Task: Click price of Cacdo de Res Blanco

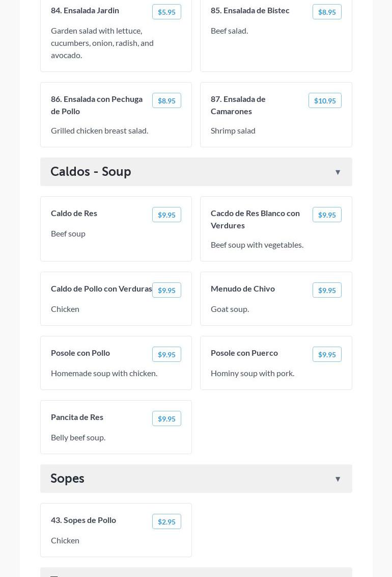Action: tap(327, 215)
